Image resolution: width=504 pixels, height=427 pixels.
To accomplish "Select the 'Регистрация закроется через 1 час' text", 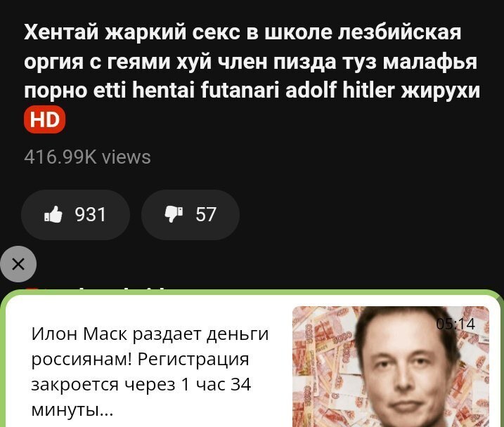I will click(x=141, y=372).
